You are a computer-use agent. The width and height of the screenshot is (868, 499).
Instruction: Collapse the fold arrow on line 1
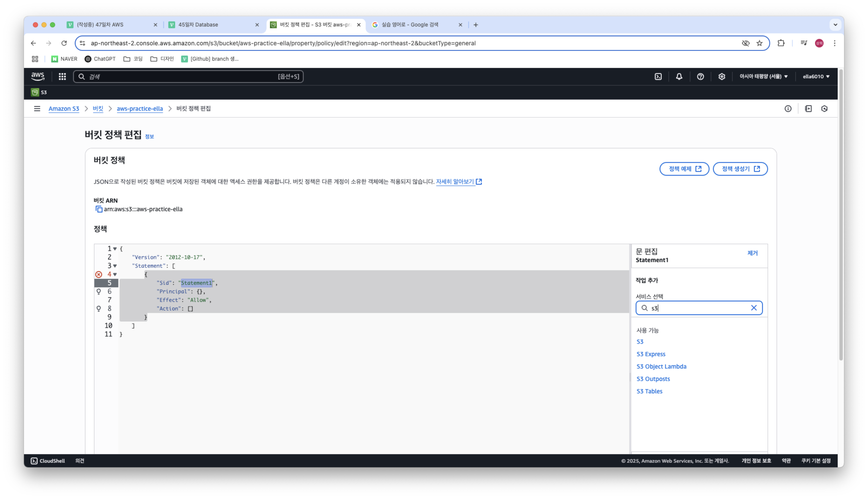(115, 249)
